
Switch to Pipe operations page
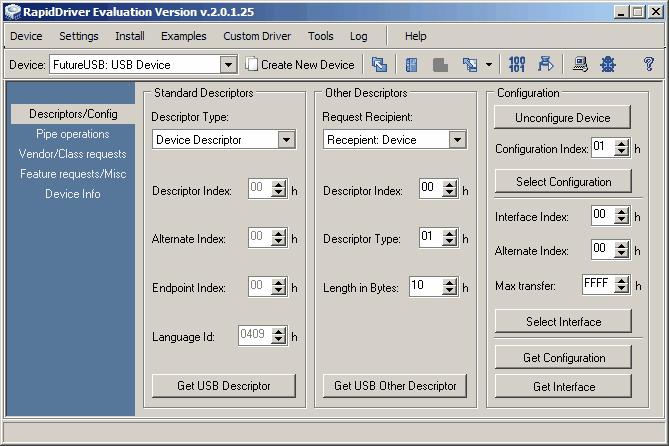(73, 134)
